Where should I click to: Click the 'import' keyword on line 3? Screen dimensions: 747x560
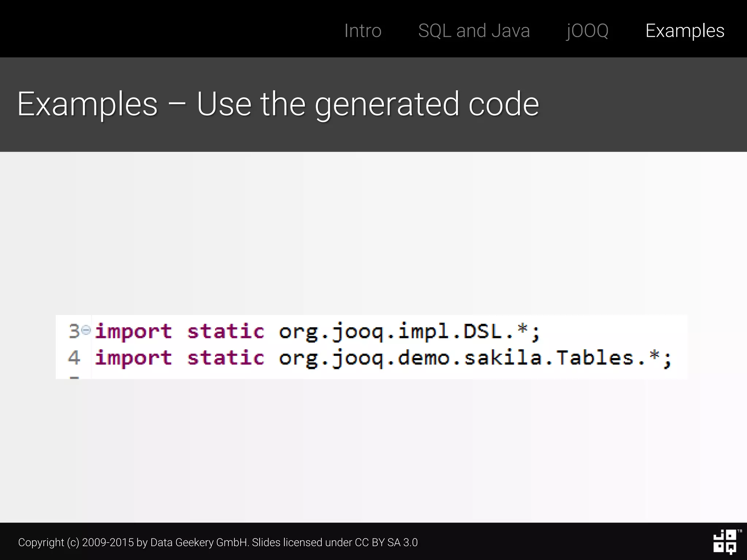tap(133, 332)
